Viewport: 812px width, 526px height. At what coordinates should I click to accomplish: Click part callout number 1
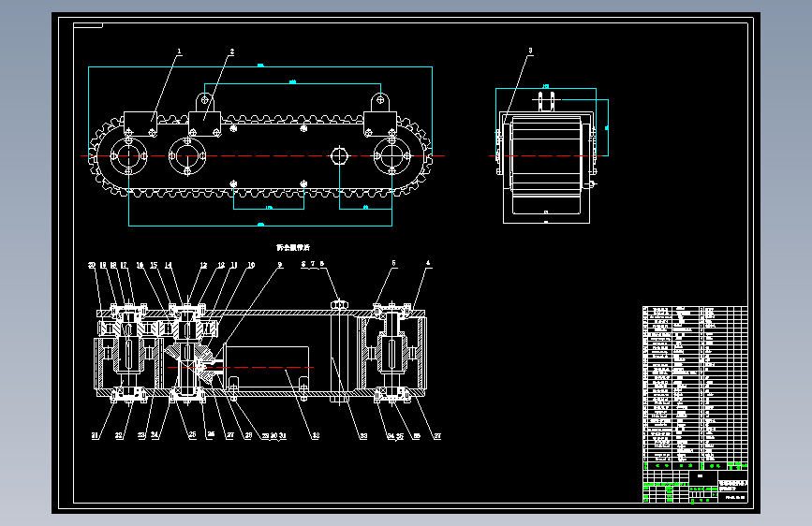click(179, 51)
